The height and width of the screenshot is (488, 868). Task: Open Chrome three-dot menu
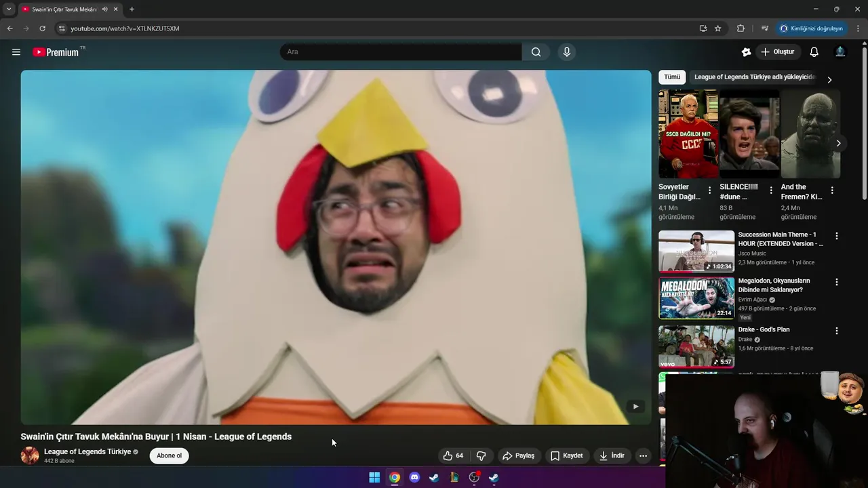click(859, 28)
